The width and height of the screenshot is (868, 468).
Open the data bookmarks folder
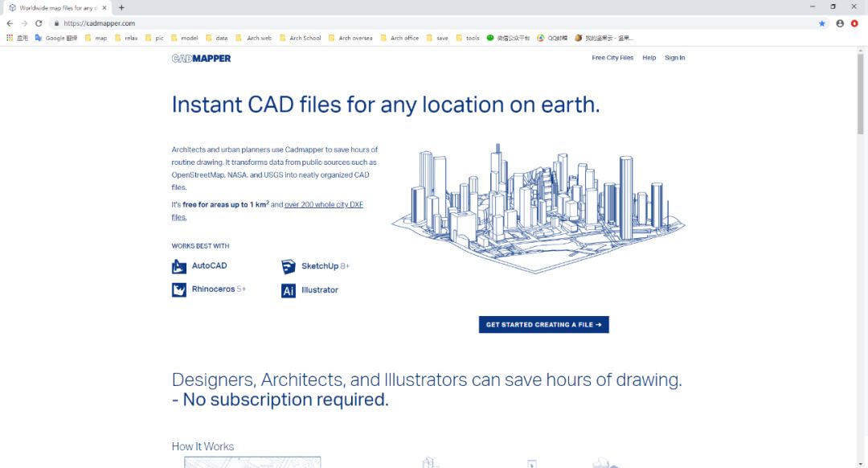coord(216,39)
